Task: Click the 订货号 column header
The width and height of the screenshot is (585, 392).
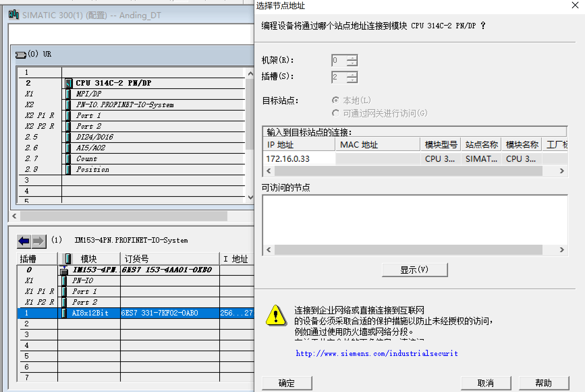Action: coord(170,259)
